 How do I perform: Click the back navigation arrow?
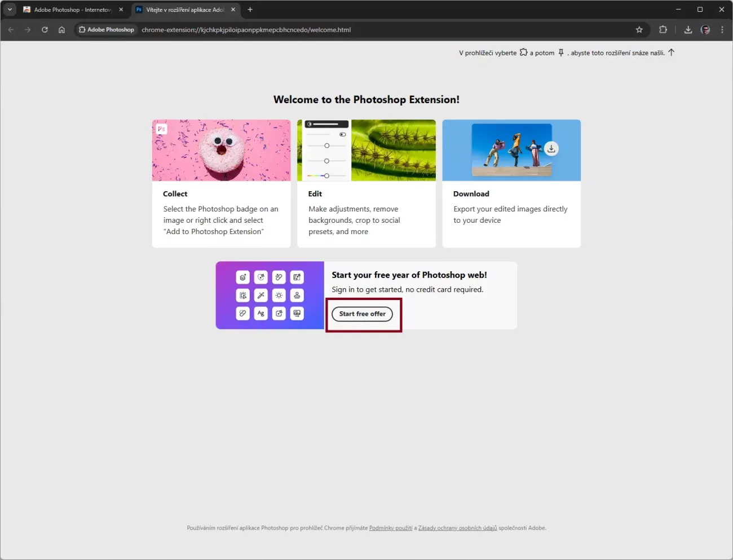coord(11,30)
